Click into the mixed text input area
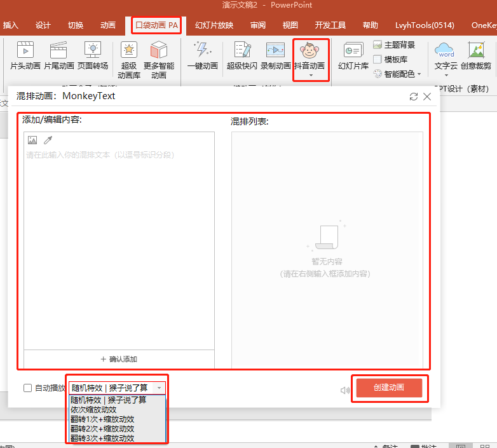 pos(119,247)
